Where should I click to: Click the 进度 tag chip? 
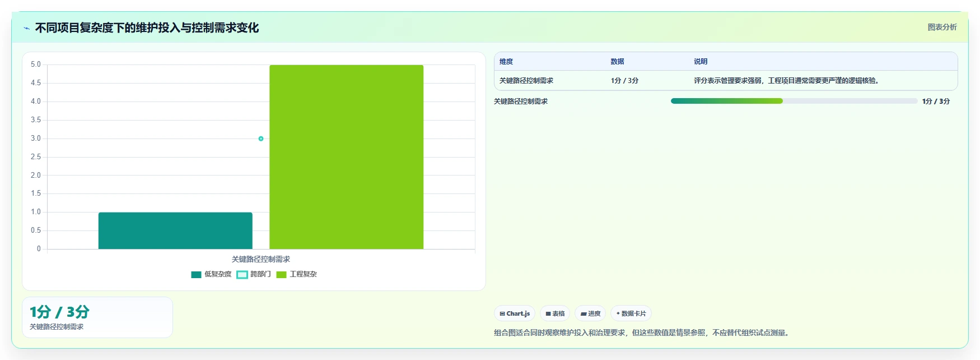(590, 313)
